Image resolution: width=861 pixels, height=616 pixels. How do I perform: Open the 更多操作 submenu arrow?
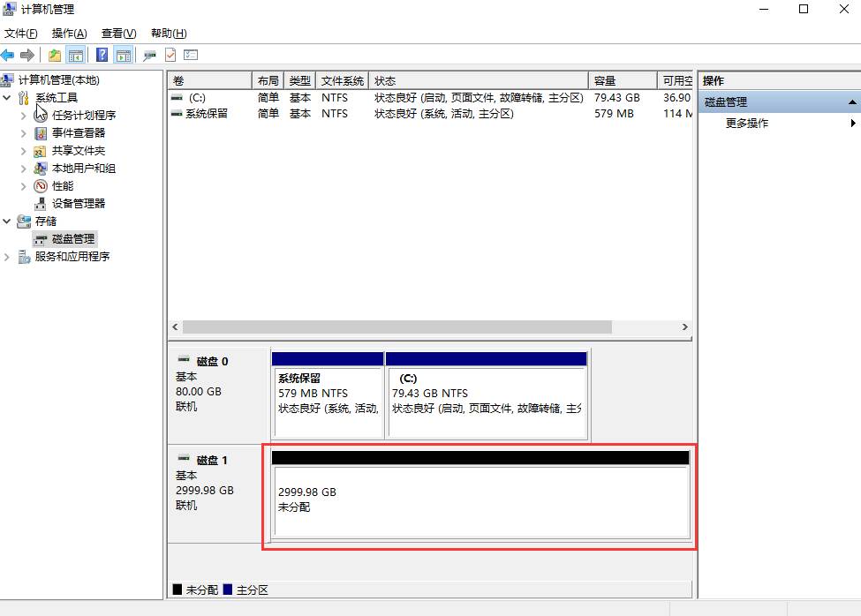(853, 123)
